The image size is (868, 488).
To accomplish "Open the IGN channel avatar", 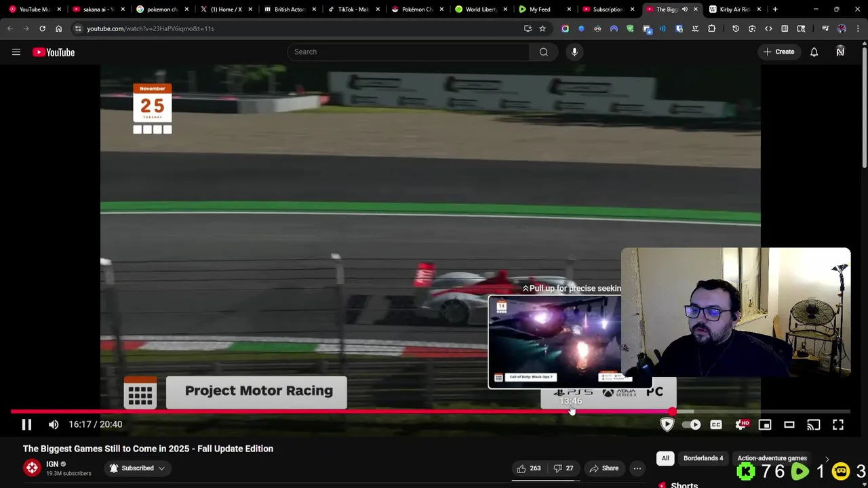I will click(32, 468).
